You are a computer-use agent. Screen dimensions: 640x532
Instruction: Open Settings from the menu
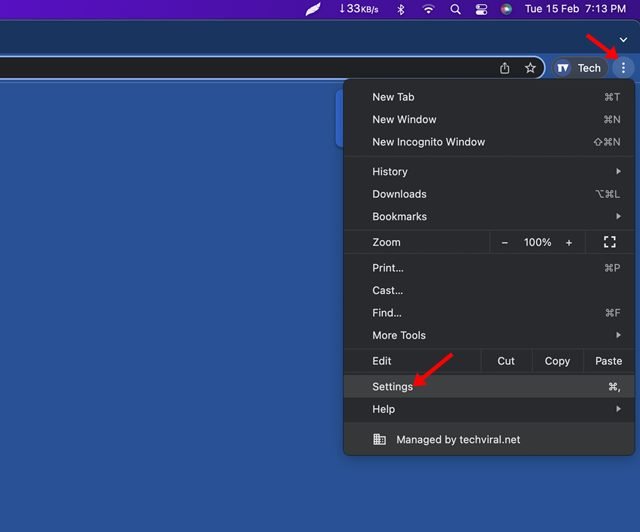point(393,386)
